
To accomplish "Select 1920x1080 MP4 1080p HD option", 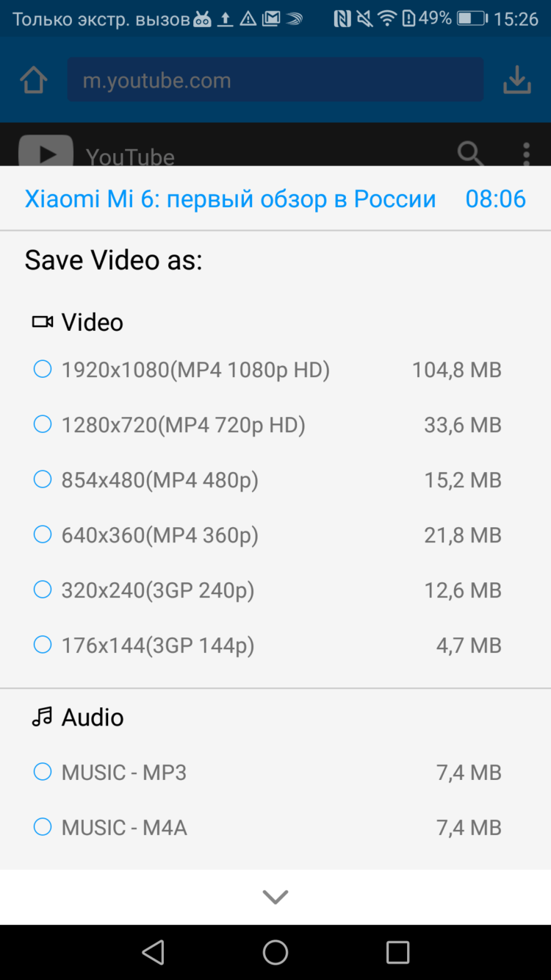I will tap(43, 369).
